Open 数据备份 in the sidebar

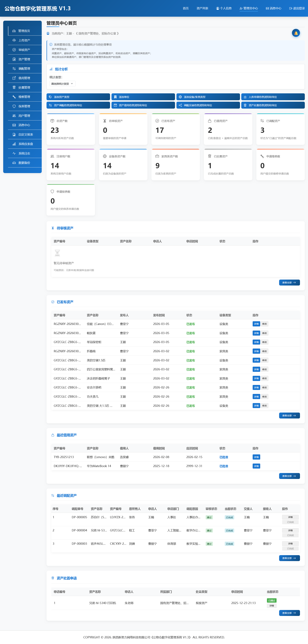click(x=24, y=163)
